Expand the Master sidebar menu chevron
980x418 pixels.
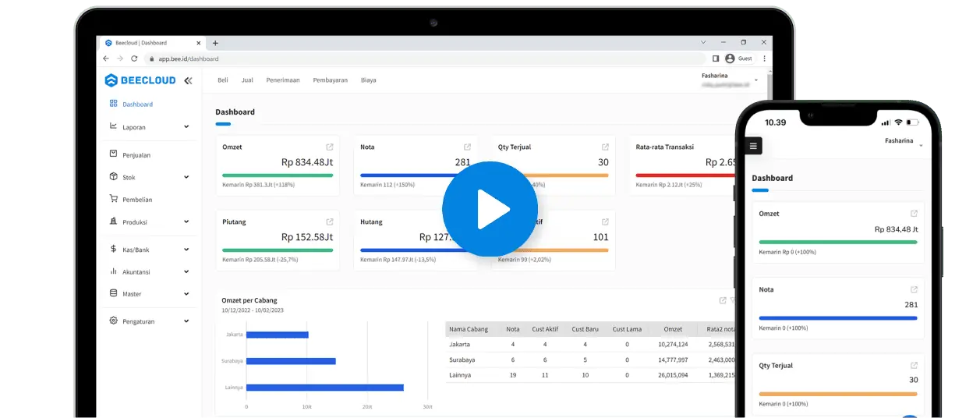[x=186, y=294]
